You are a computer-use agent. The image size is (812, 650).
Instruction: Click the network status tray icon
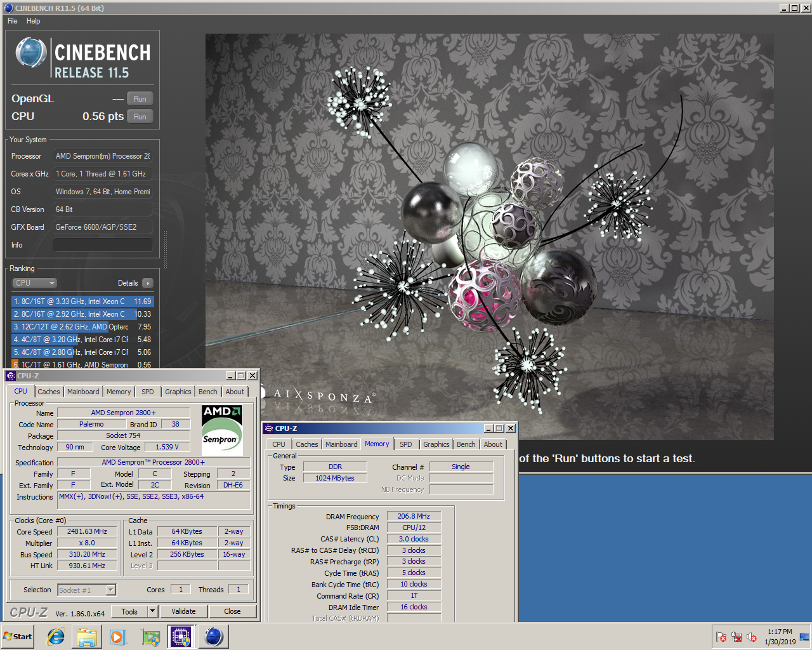point(737,637)
